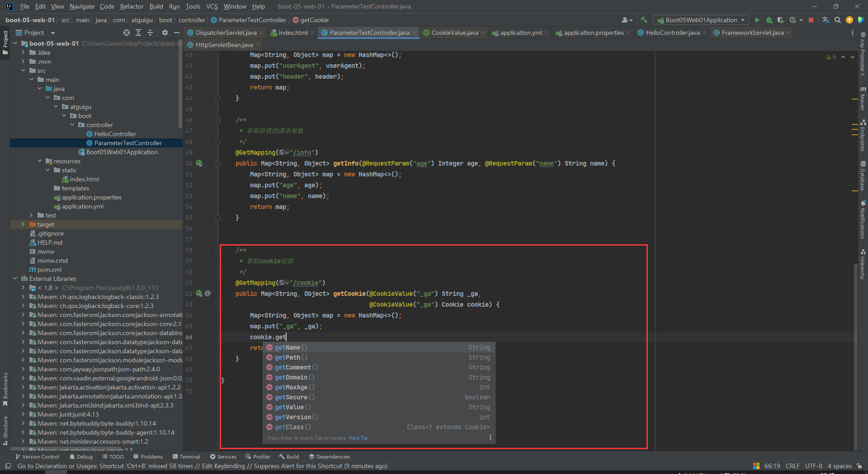The width and height of the screenshot is (868, 474).
Task: Toggle the Database side panel
Action: coord(863,176)
